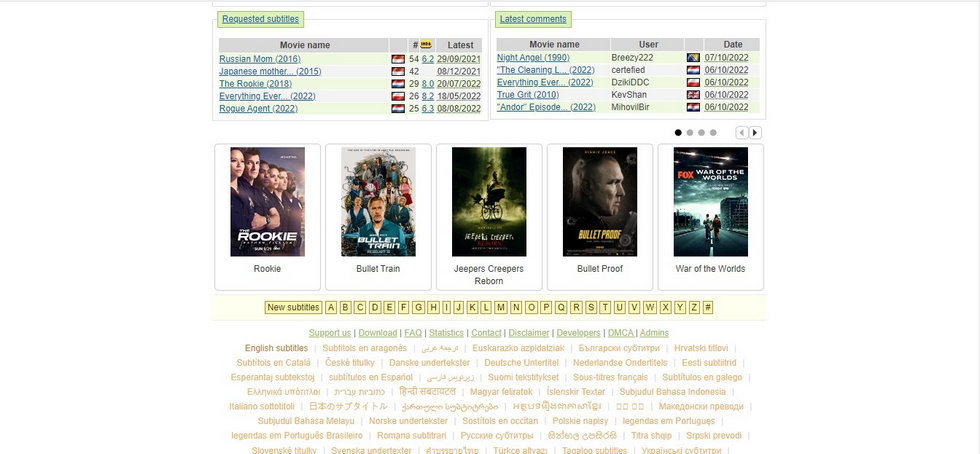Open Rogue Agent (2022) movie link

259,108
